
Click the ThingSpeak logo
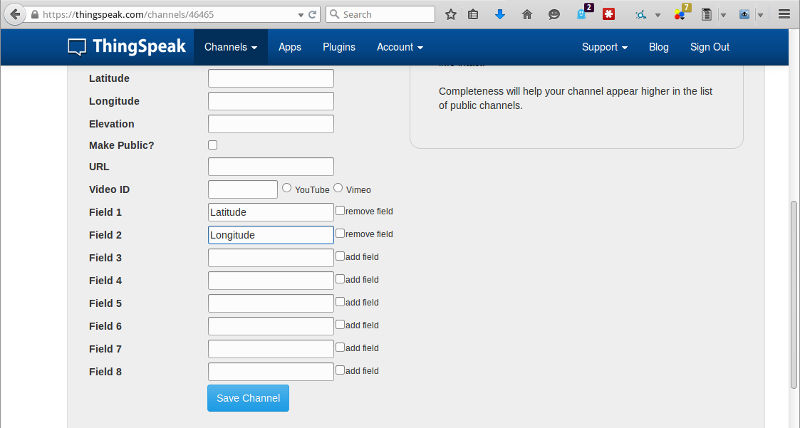[127, 46]
